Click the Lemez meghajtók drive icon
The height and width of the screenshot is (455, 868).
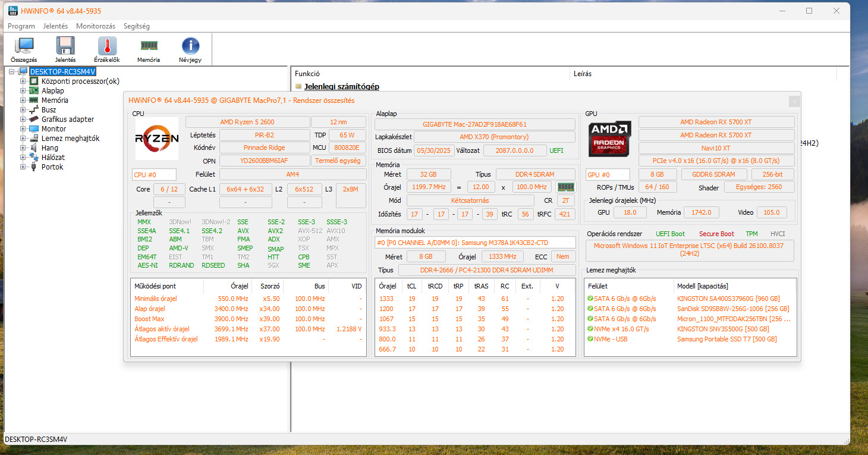(x=34, y=139)
